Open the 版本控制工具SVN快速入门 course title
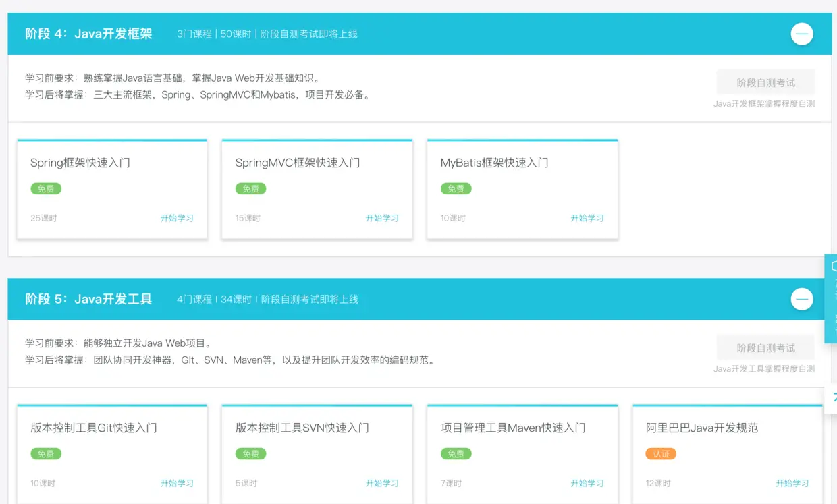Image resolution: width=837 pixels, height=504 pixels. [302, 428]
